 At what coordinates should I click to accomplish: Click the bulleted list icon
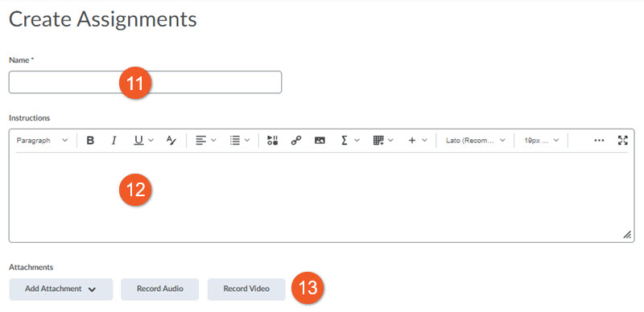[235, 141]
